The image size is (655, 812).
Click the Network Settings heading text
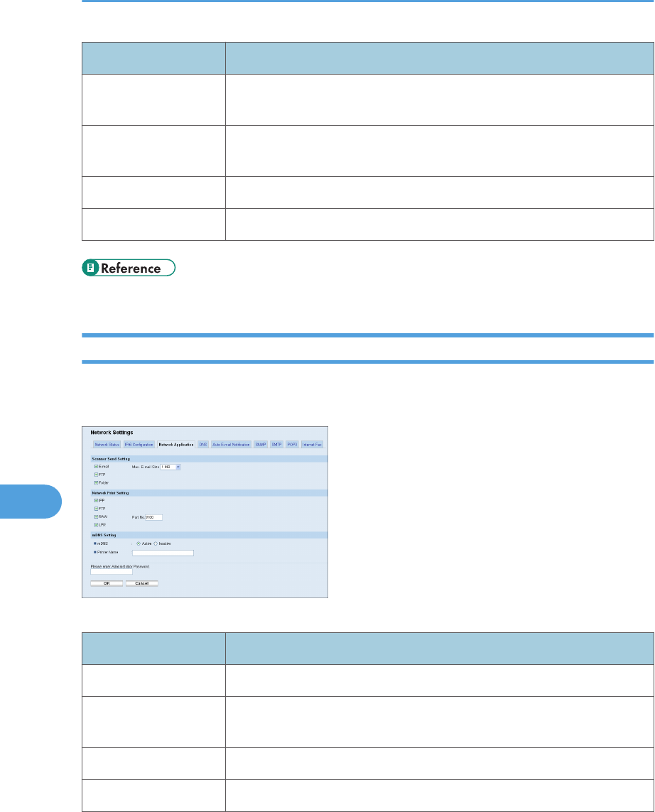[112, 433]
